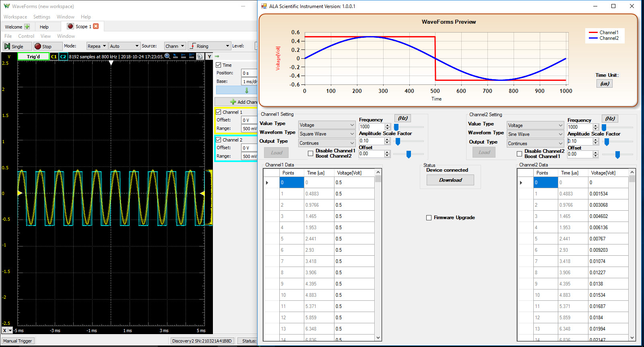The image size is (644, 347).
Task: Open the Source Channel dropdown
Action: [x=175, y=46]
